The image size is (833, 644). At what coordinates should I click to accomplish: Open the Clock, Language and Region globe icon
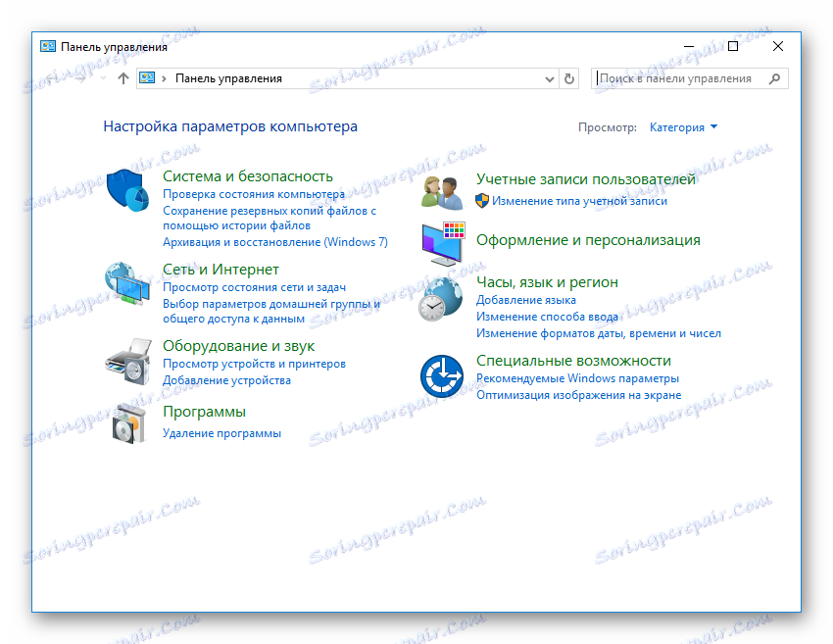pyautogui.click(x=440, y=299)
